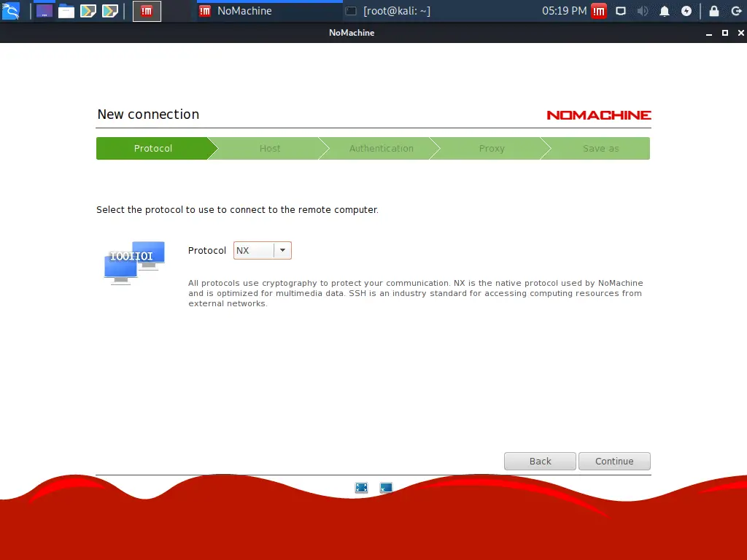Click the 05:19 PM clock

point(564,11)
